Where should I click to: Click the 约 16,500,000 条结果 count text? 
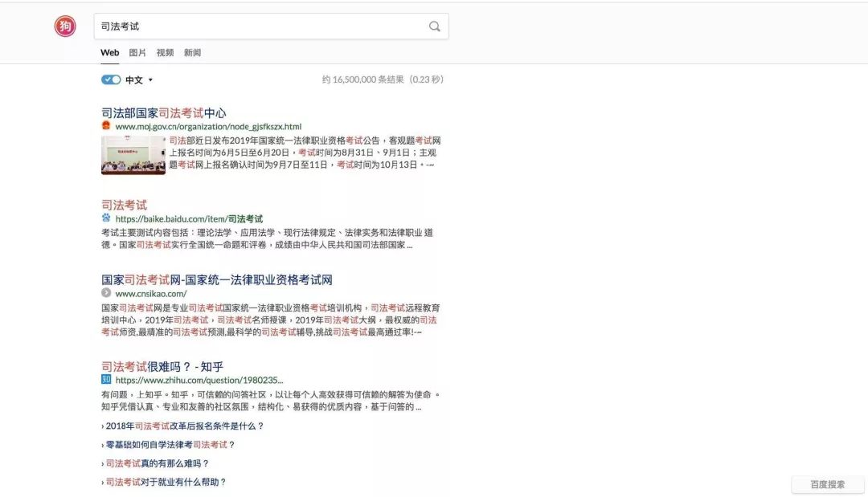[x=383, y=79]
